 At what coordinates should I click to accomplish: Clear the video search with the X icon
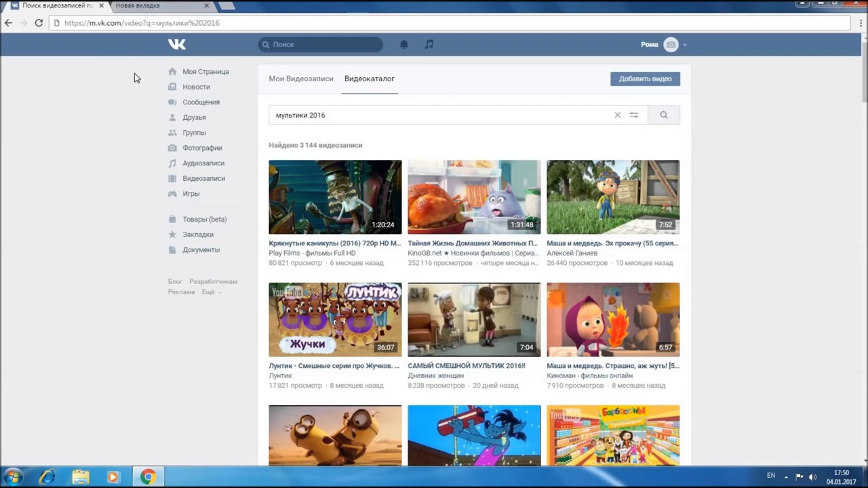pyautogui.click(x=617, y=115)
